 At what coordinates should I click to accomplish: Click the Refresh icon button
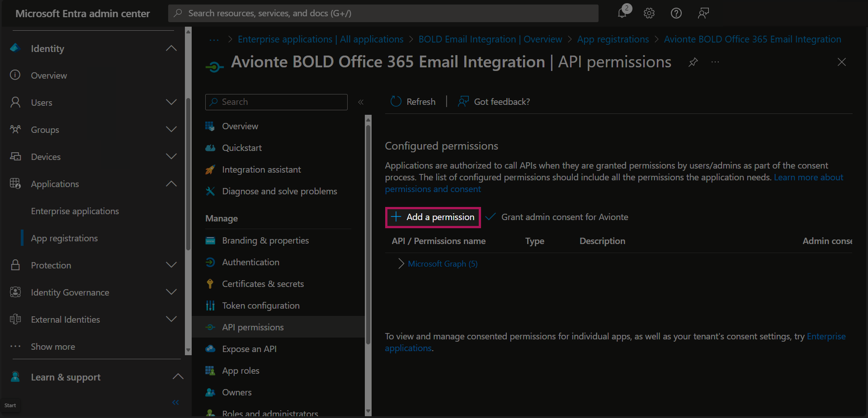click(x=396, y=102)
